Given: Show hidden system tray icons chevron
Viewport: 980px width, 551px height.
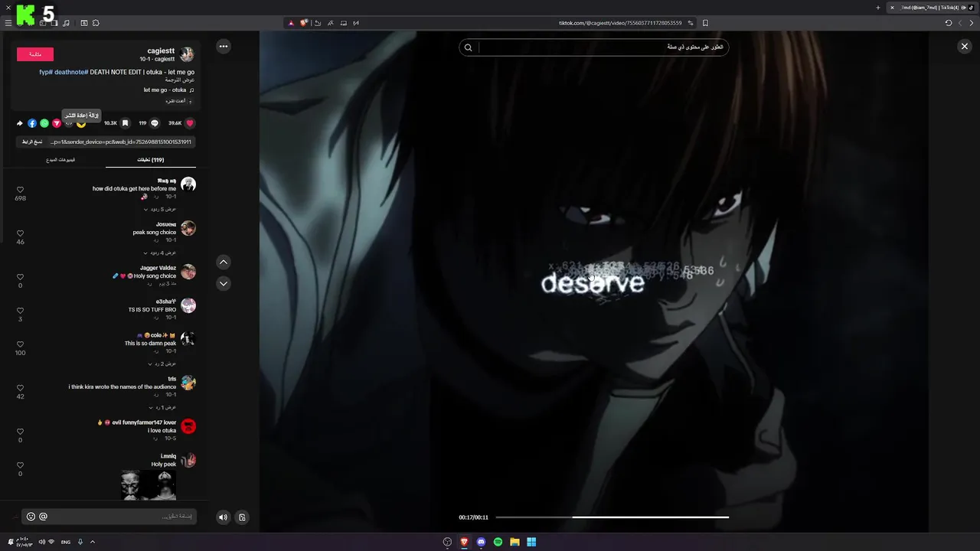Looking at the screenshot, I should 93,542.
